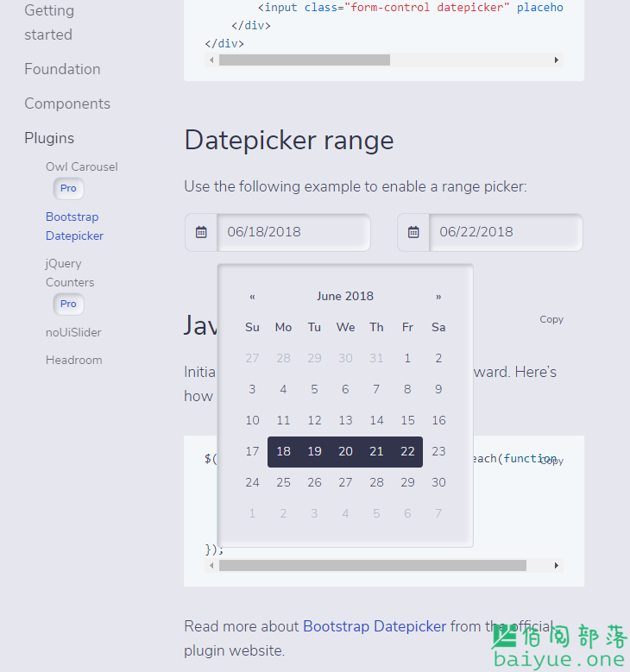Screen dimensions: 630x672
Task: Open Headroom plugin page
Action: pos(73,360)
